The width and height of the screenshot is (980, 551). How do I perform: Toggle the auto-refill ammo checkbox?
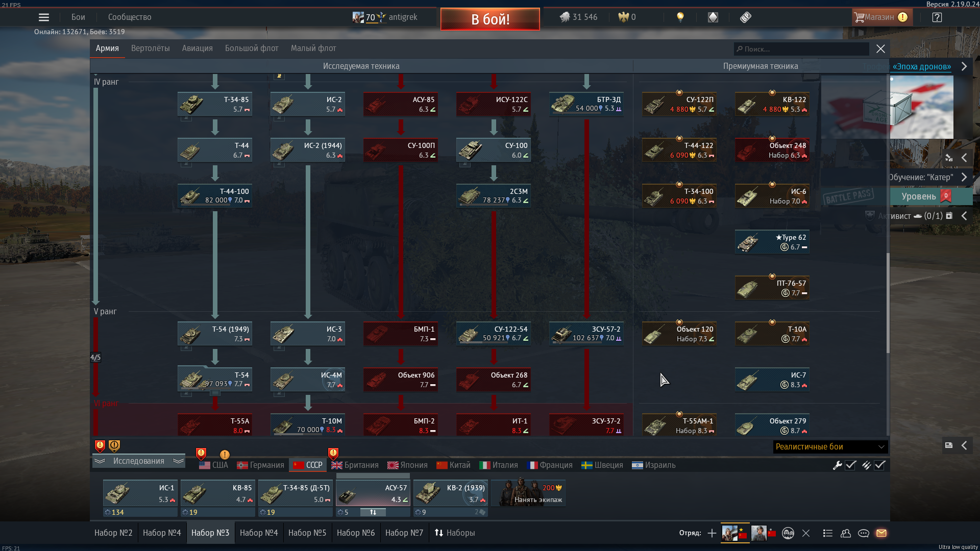pos(879,465)
